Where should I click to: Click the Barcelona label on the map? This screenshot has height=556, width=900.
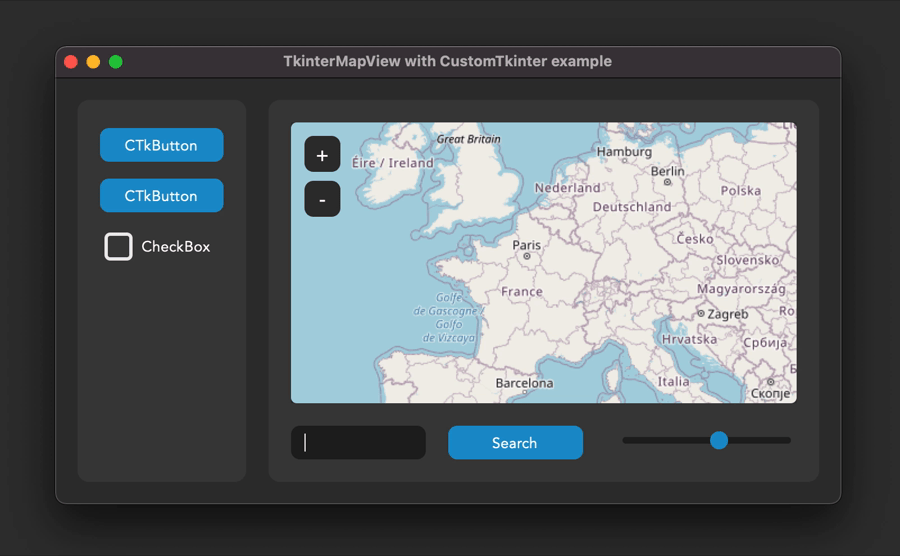[x=524, y=383]
